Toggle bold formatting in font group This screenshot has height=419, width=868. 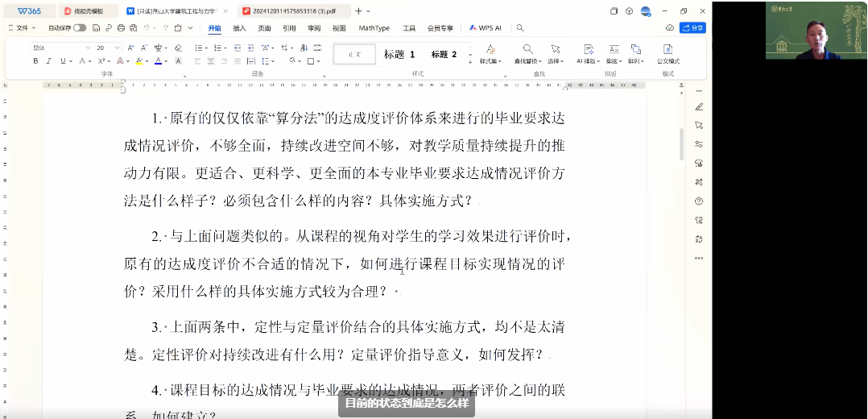pos(35,61)
